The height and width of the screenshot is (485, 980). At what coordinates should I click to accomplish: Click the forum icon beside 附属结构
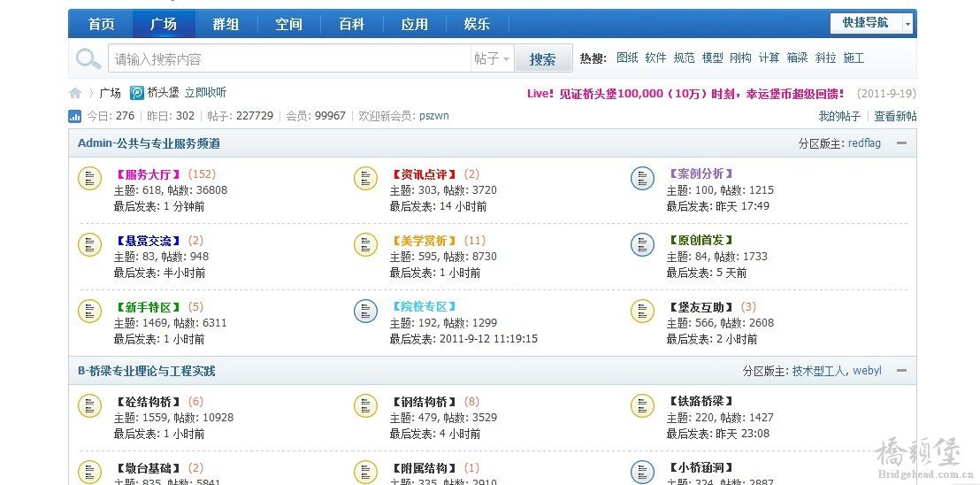(365, 472)
